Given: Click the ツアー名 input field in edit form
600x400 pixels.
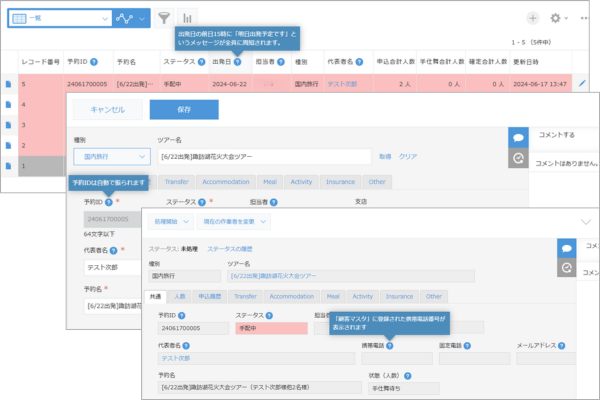Looking at the screenshot, I should 264,157.
